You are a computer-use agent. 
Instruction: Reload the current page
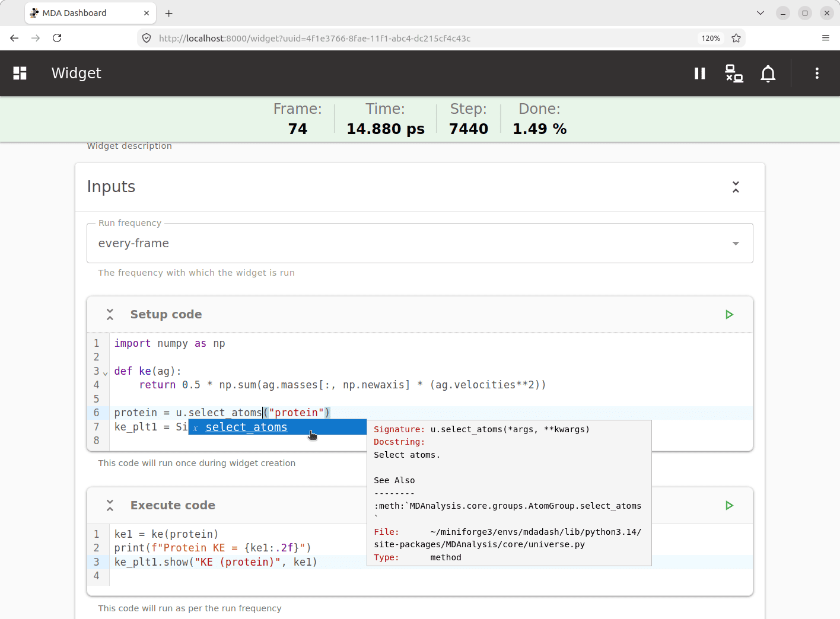[x=57, y=38]
